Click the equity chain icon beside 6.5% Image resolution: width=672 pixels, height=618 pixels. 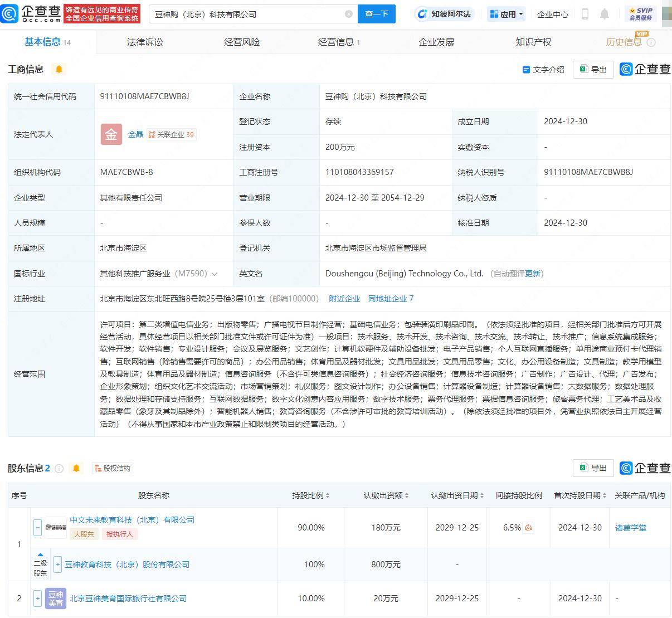pos(529,527)
